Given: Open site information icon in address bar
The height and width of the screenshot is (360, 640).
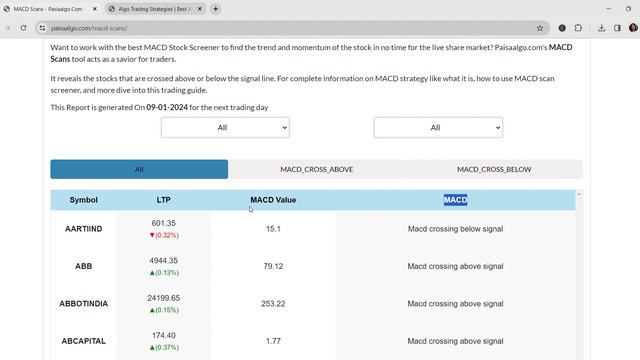Looking at the screenshot, I should [42, 28].
